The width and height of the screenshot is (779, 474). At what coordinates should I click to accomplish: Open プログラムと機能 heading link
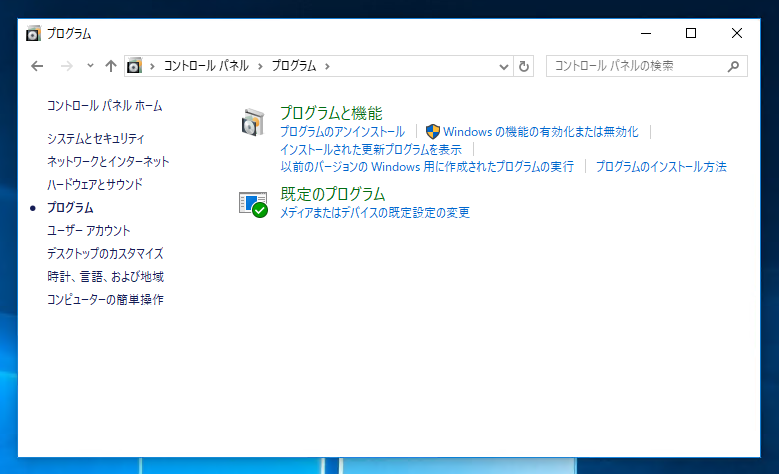pos(331,113)
